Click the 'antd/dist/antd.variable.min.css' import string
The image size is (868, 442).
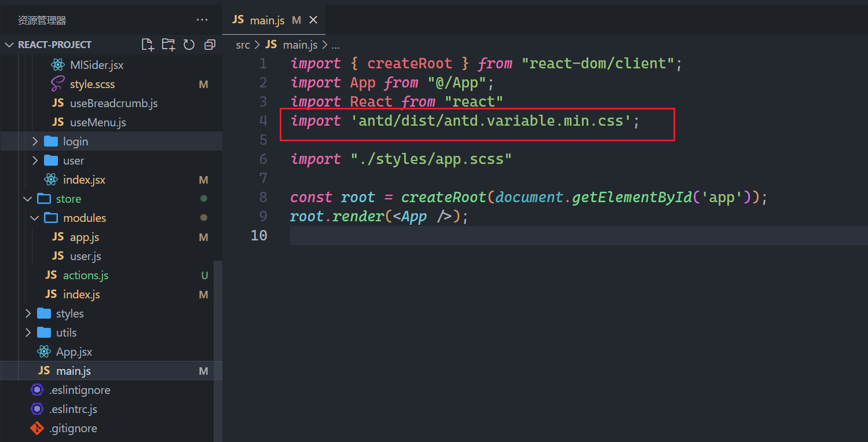coord(490,120)
